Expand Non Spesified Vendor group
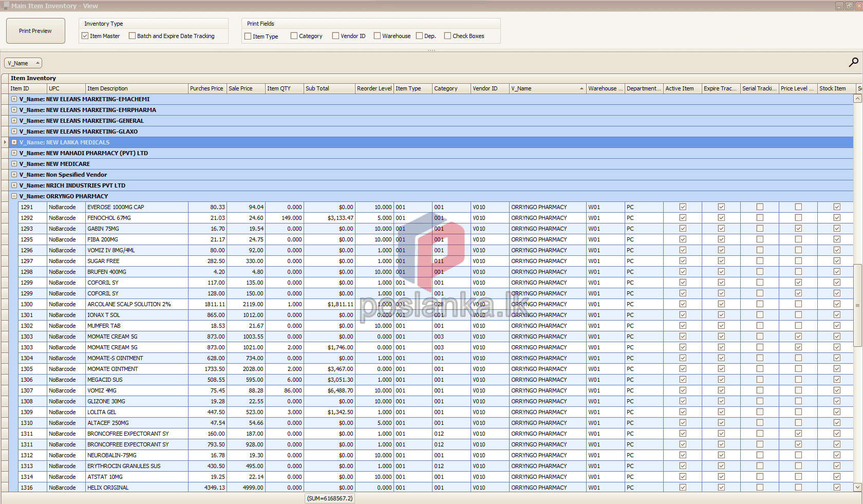 tap(14, 175)
